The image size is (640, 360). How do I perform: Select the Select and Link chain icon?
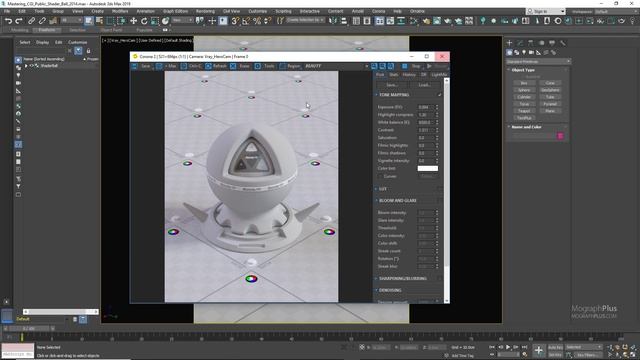(31, 21)
